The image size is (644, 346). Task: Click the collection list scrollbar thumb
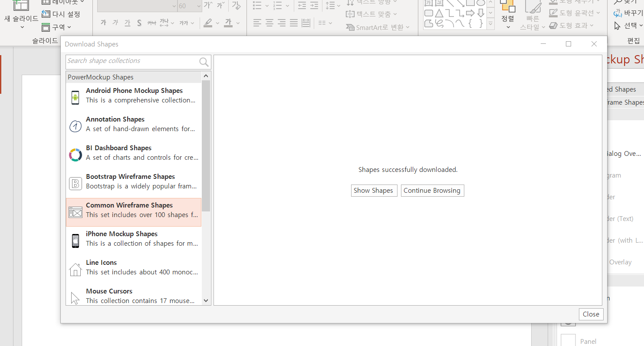tap(206, 146)
